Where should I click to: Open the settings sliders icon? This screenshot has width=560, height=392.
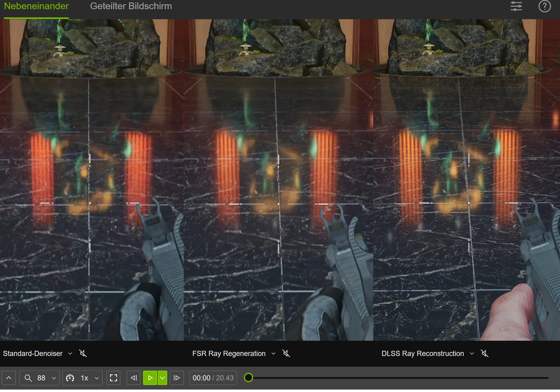516,6
